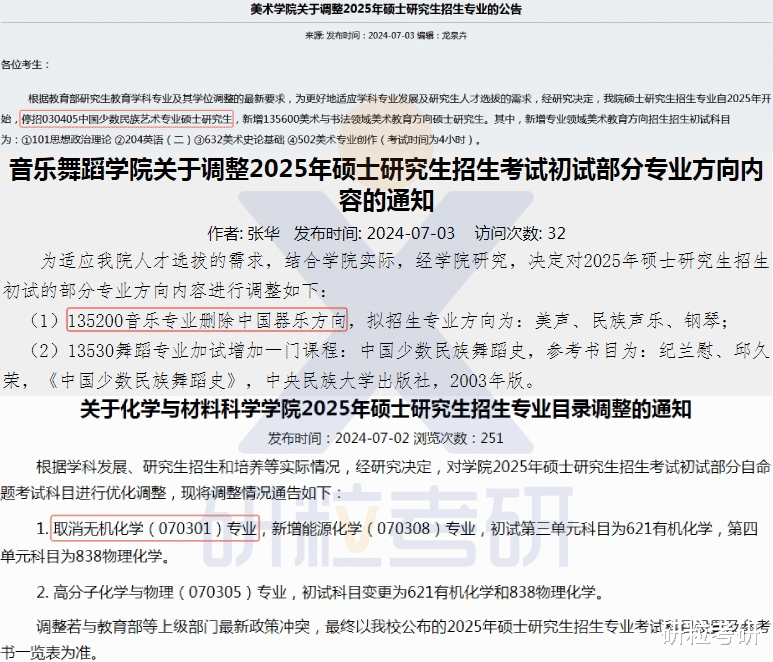
Task: Click the 浏览次数：251 view count
Action: (x=458, y=438)
